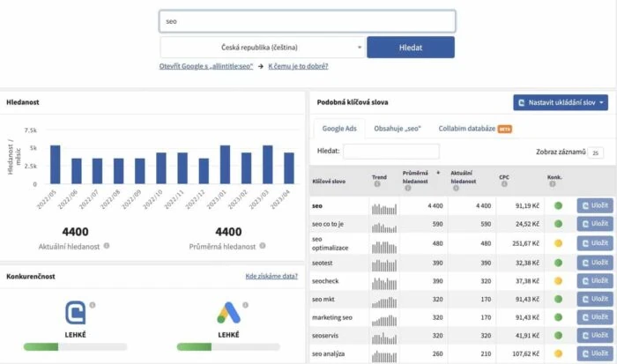
Task: Open the Zobraz záznamů count selector
Action: click(x=596, y=152)
